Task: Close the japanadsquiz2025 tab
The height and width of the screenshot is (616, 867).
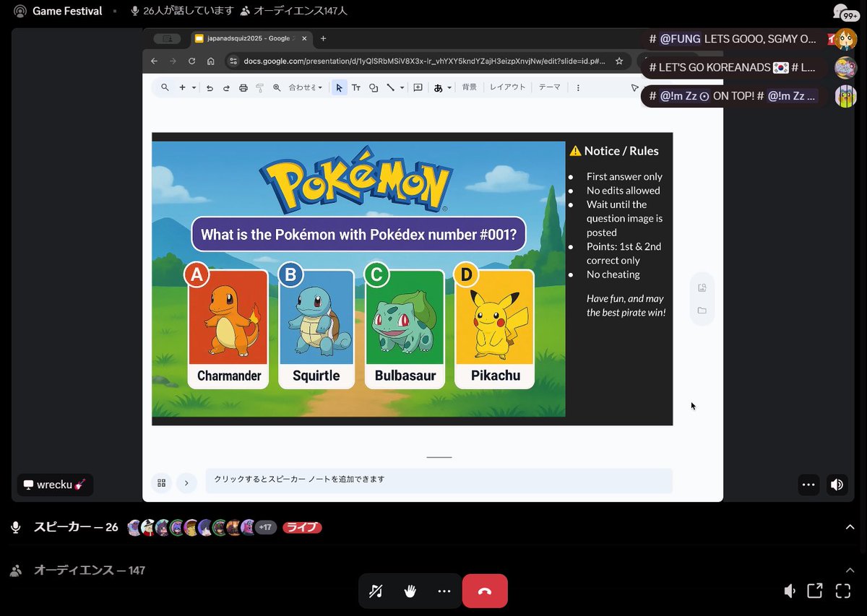Action: pos(303,38)
